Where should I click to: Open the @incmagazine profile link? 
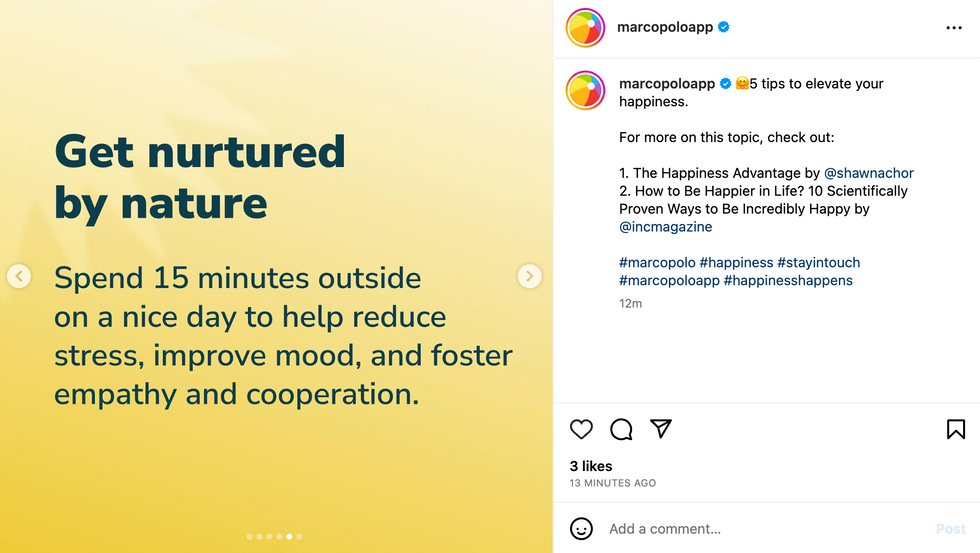pos(665,227)
